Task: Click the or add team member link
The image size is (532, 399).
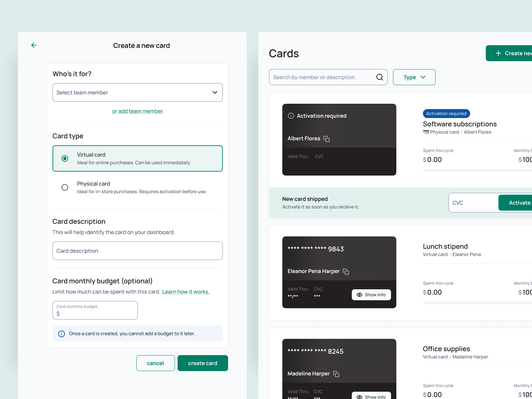Action: point(137,111)
